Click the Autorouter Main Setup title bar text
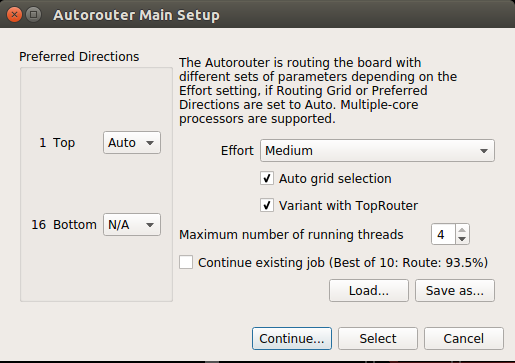The height and width of the screenshot is (363, 515). click(136, 15)
